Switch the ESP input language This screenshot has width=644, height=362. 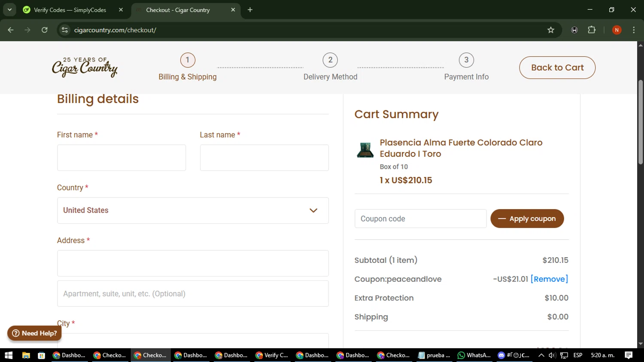pyautogui.click(x=578, y=355)
